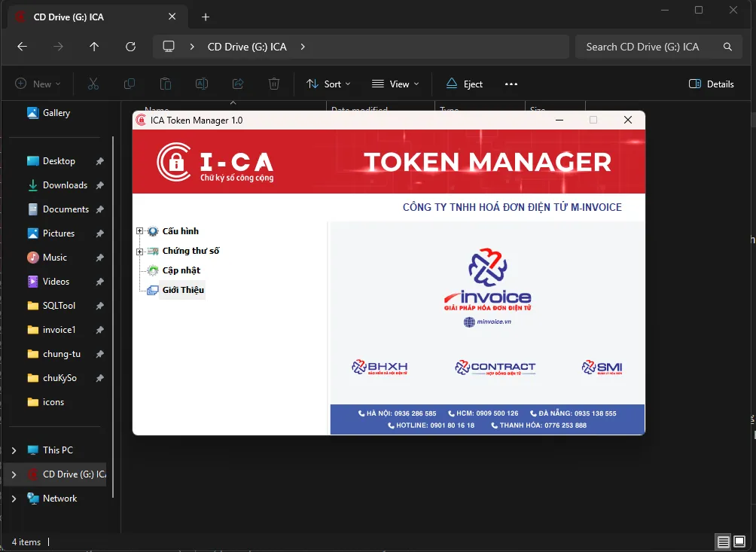
Task: Refresh the File Explorer view
Action: coord(131,47)
